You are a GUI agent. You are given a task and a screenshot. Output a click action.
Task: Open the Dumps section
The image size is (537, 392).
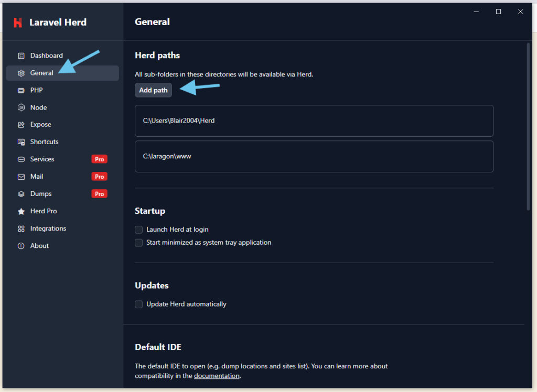point(63,194)
